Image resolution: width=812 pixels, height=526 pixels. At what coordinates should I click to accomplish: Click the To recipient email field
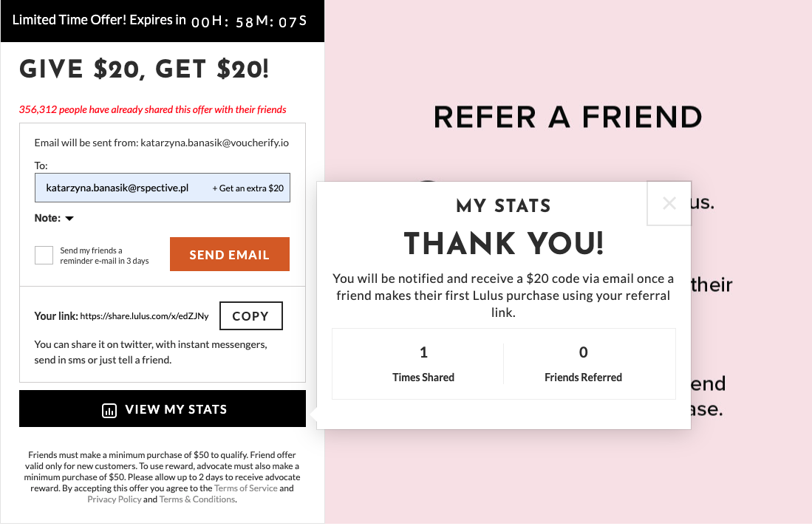pyautogui.click(x=118, y=188)
